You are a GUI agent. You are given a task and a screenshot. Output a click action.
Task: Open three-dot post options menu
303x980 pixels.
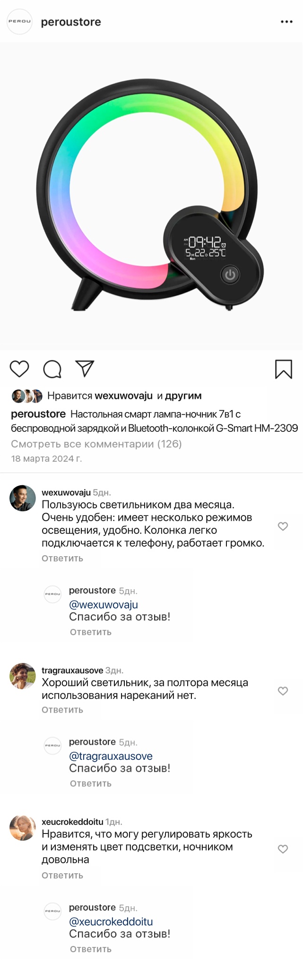click(286, 22)
